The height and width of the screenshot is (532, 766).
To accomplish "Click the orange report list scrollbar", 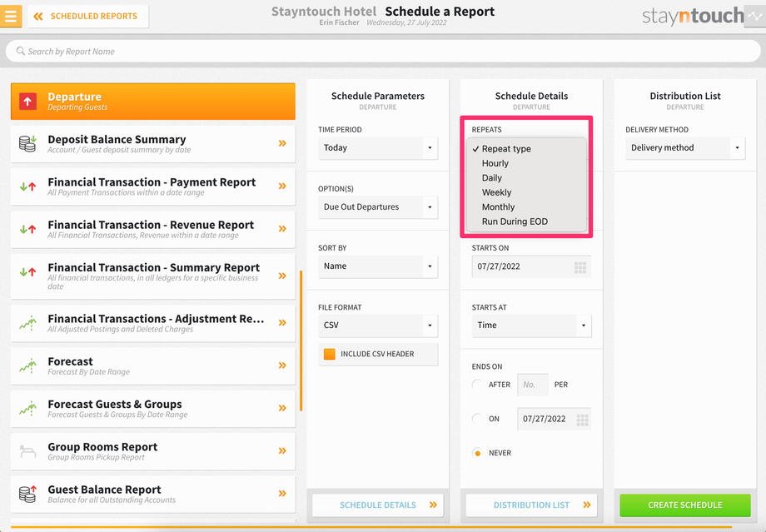I will pos(301,341).
